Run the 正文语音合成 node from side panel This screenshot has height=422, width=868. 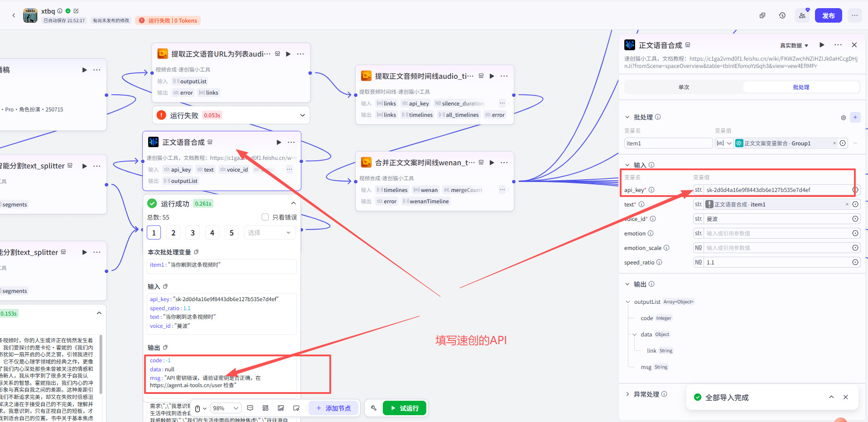click(x=822, y=45)
